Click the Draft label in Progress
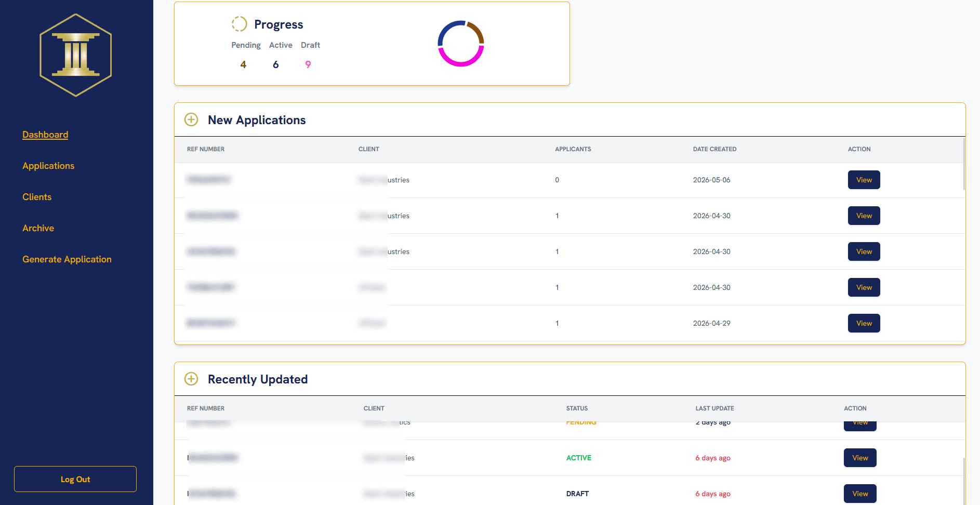The width and height of the screenshot is (980, 505). click(310, 45)
